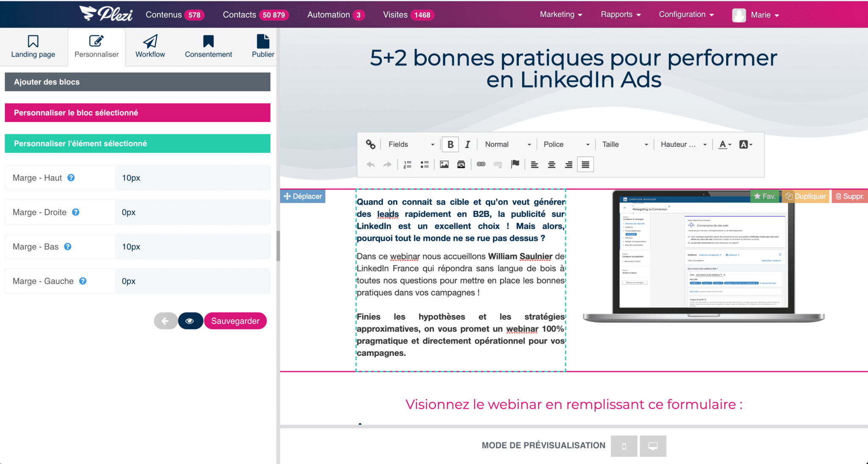Show help for Marge - Droite
The image size is (868, 464).
click(75, 212)
